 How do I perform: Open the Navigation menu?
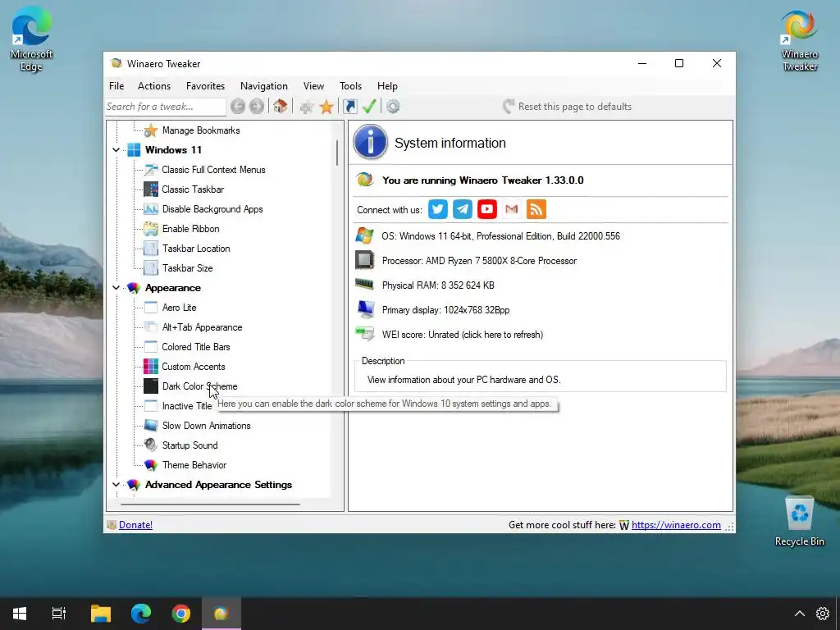coord(263,85)
